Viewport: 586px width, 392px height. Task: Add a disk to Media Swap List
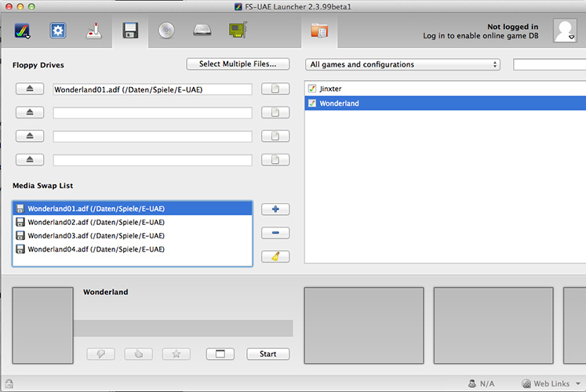point(275,209)
